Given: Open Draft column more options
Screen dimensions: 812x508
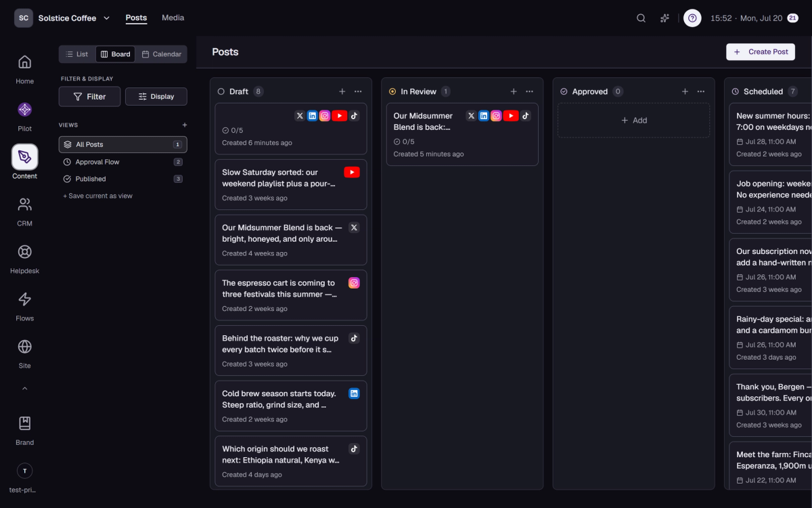Looking at the screenshot, I should (358, 91).
